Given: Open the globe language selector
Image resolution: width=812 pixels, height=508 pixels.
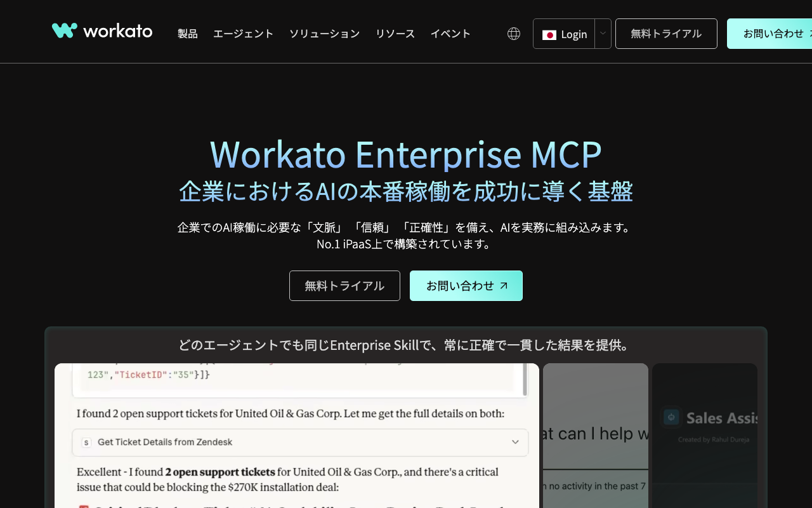Looking at the screenshot, I should click(514, 34).
